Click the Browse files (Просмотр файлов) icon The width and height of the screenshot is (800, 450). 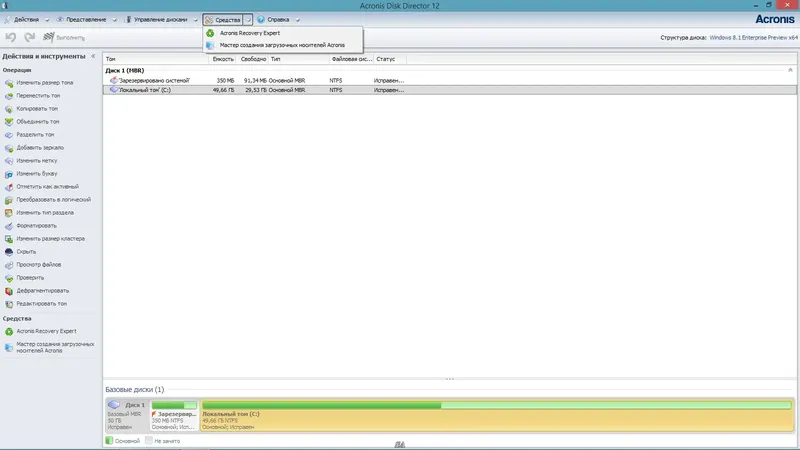point(9,265)
